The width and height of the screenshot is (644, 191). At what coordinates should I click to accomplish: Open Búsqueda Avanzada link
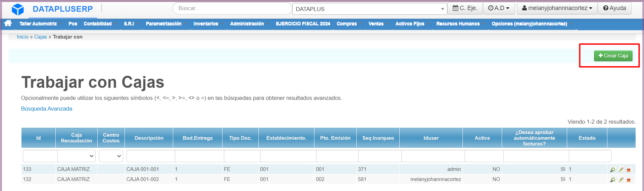(47, 109)
